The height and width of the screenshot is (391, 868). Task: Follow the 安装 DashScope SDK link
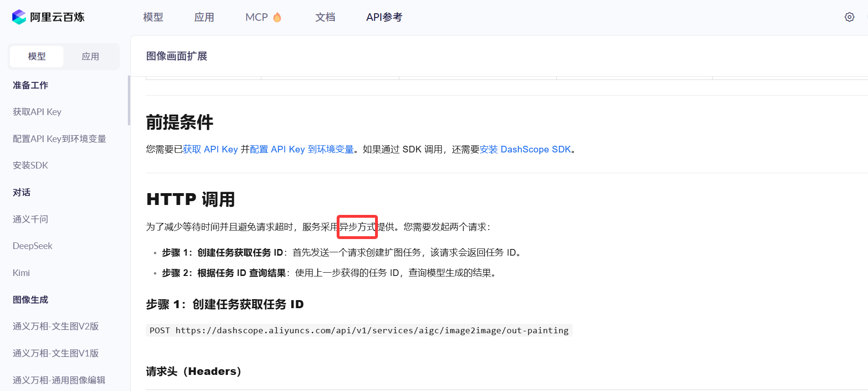[x=525, y=149]
